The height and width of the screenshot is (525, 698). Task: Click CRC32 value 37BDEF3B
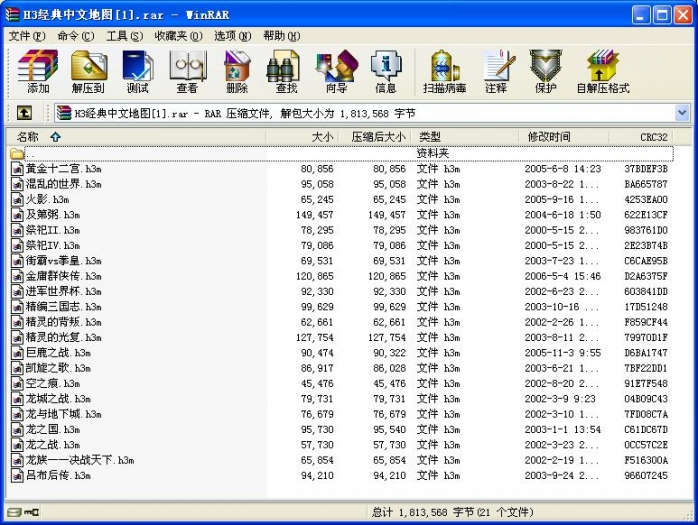click(x=646, y=169)
